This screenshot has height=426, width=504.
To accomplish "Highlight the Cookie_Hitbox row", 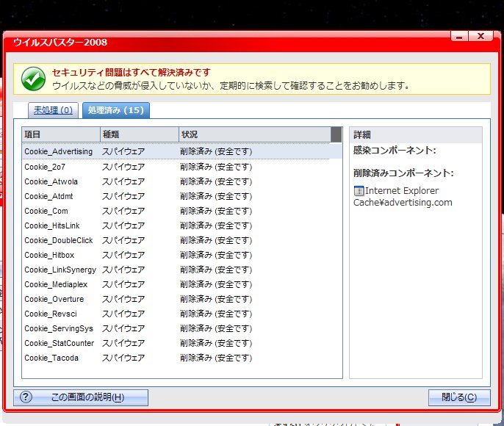I will click(x=181, y=255).
